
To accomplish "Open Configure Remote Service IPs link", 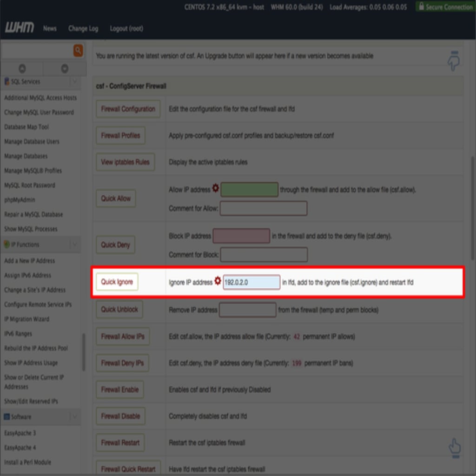I will pyautogui.click(x=38, y=304).
